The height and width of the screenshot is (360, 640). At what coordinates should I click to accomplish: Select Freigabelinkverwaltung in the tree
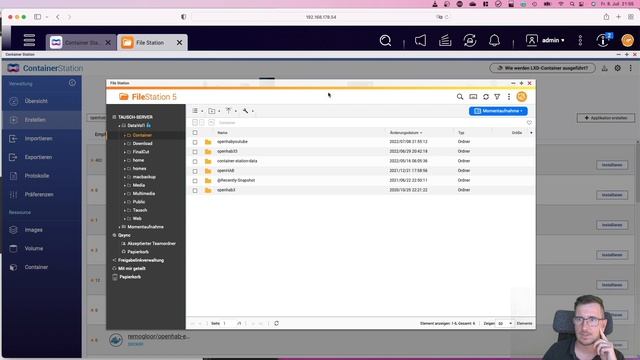(x=141, y=260)
